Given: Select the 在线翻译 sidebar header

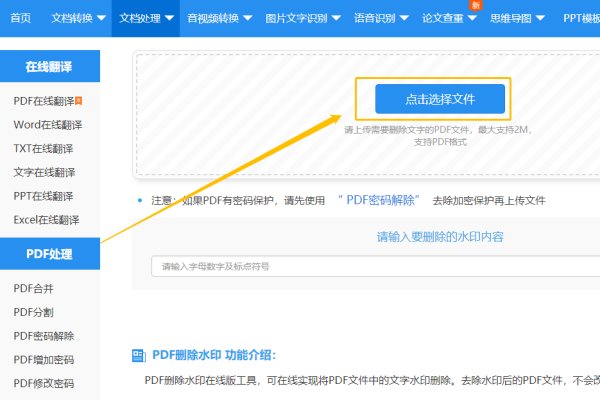Looking at the screenshot, I should coord(50,66).
